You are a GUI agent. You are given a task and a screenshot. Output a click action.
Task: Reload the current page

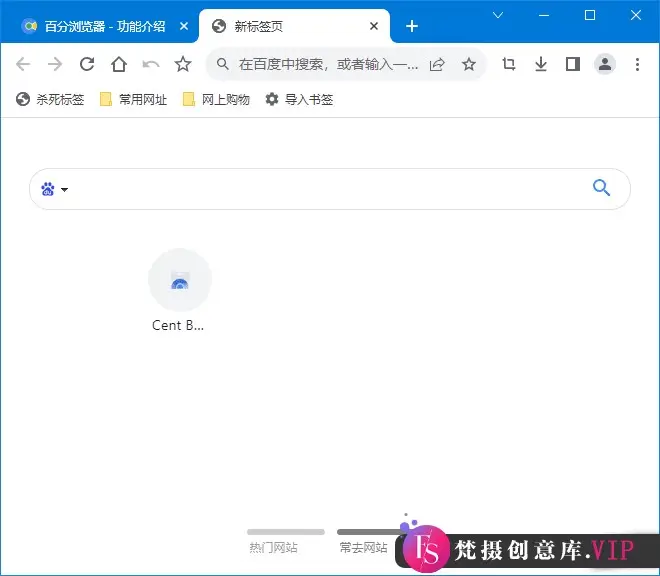[87, 64]
